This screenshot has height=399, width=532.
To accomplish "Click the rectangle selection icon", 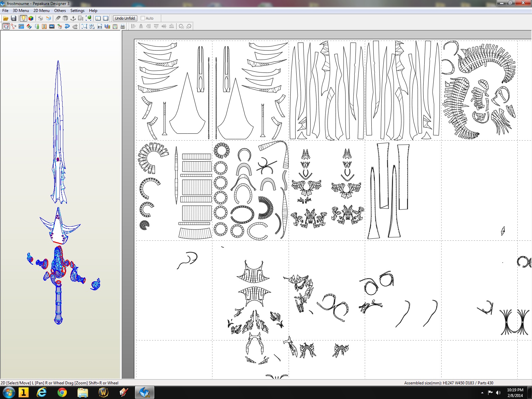I will (84, 26).
